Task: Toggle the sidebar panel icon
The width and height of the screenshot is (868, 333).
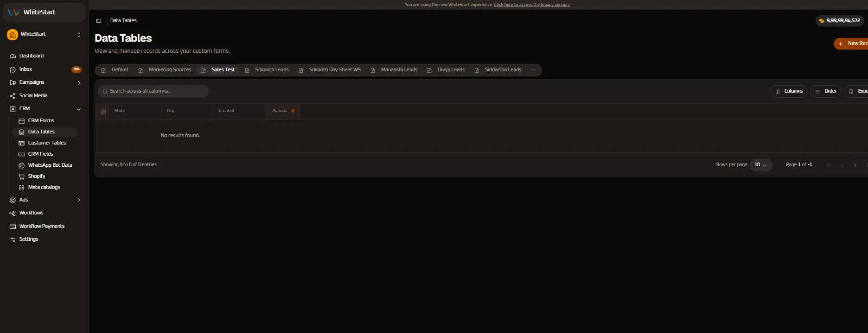Action: (x=99, y=21)
